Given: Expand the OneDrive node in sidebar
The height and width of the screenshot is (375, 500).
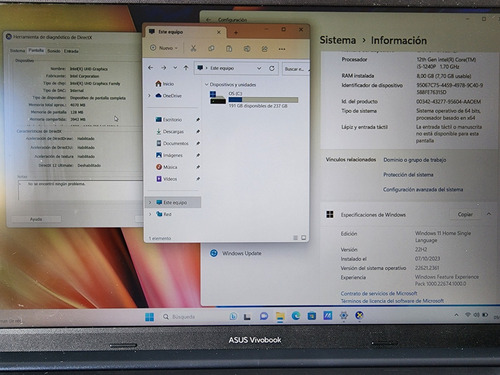Looking at the screenshot, I should click(150, 96).
